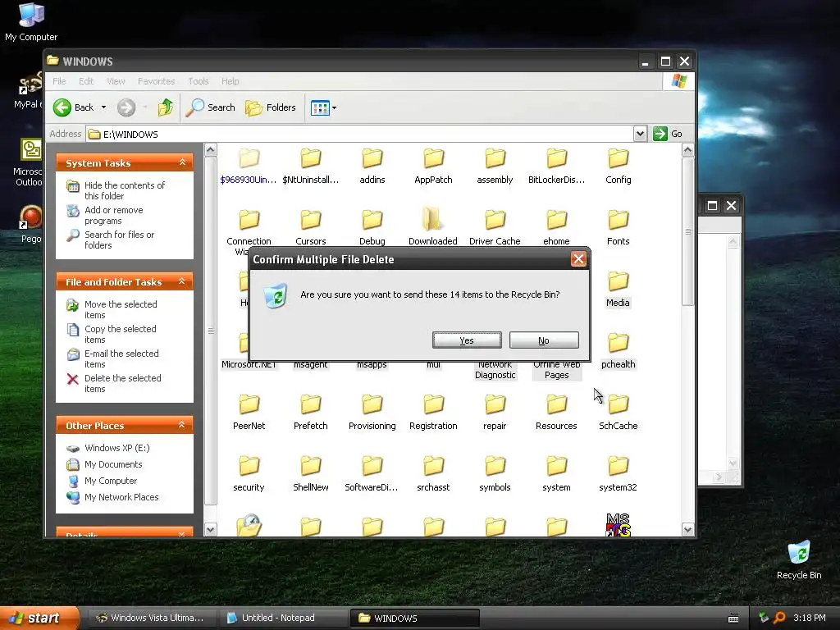The image size is (840, 630).
Task: Go back using the Back arrow
Action: 73,107
